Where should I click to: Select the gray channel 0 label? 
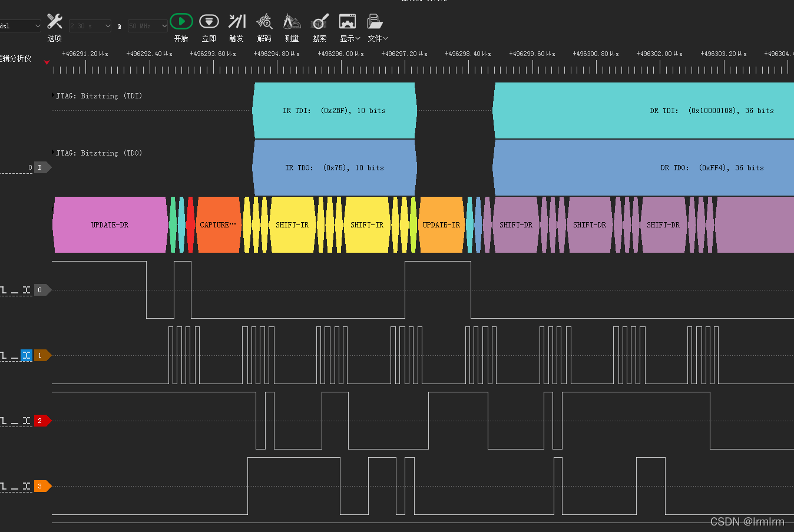(42, 290)
